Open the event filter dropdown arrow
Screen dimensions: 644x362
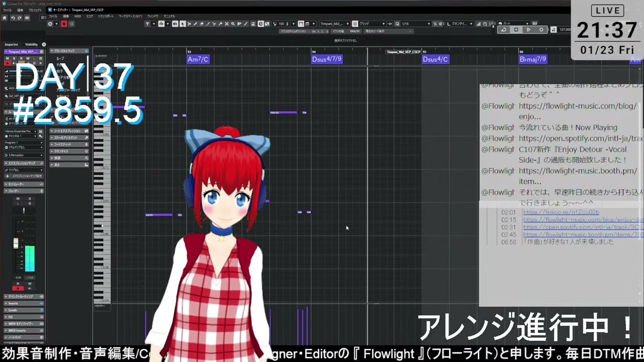pyautogui.click(x=154, y=24)
